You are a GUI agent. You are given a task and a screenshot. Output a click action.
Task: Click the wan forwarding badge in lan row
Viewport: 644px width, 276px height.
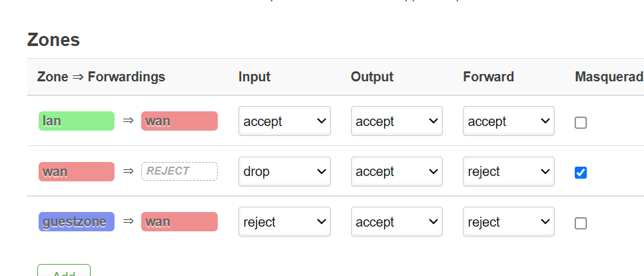(x=179, y=121)
